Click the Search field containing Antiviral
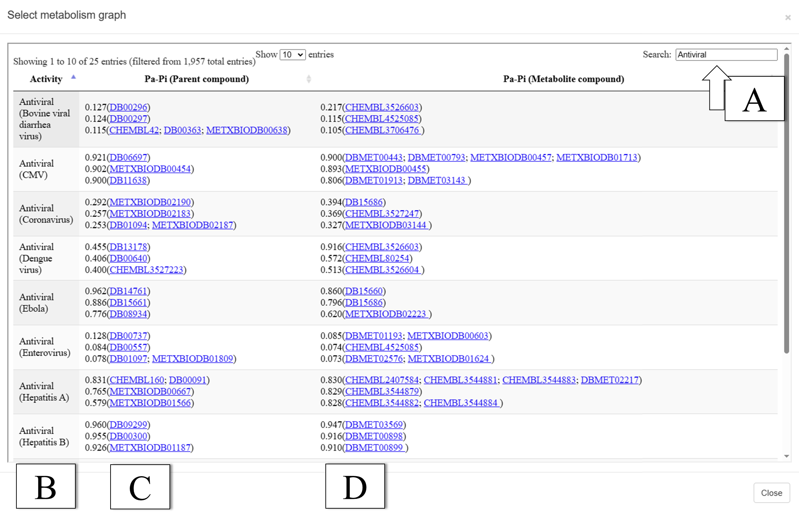This screenshot has width=799, height=532. click(726, 55)
